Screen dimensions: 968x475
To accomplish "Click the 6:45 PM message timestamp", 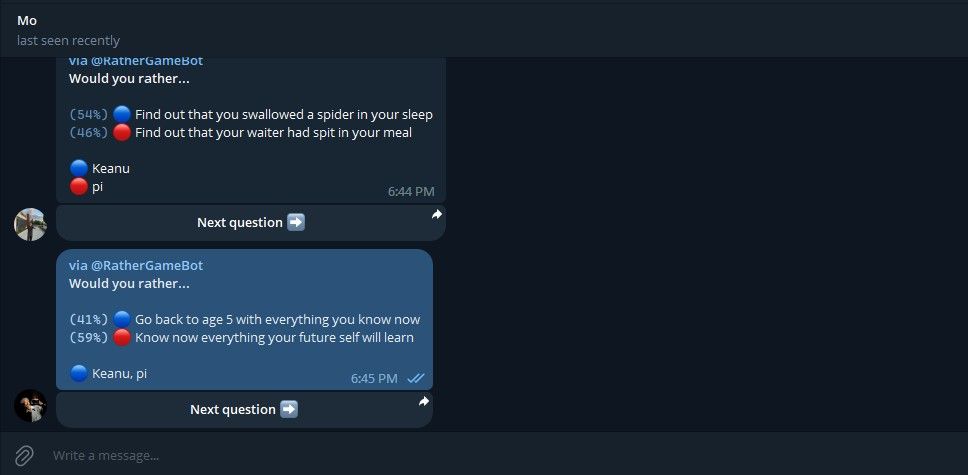I will (374, 378).
